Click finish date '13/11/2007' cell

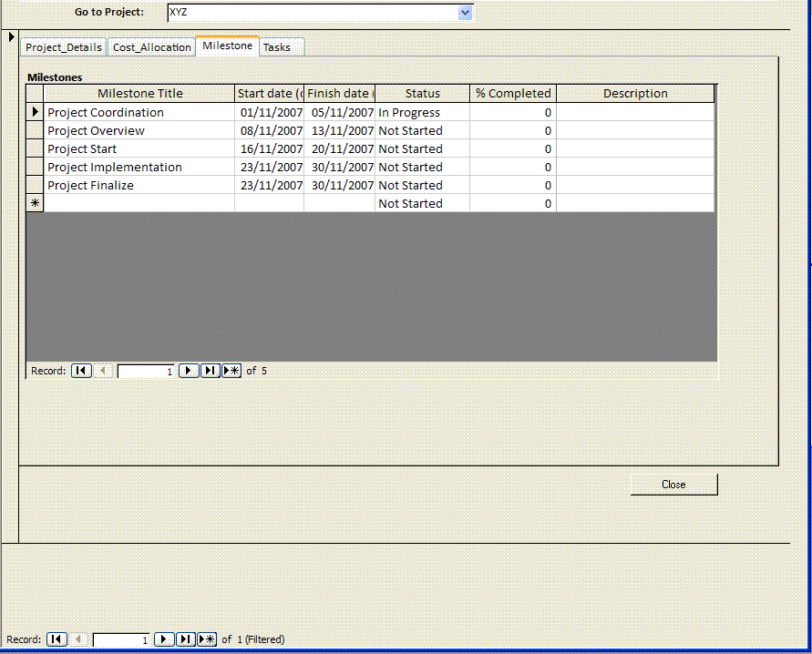[340, 130]
